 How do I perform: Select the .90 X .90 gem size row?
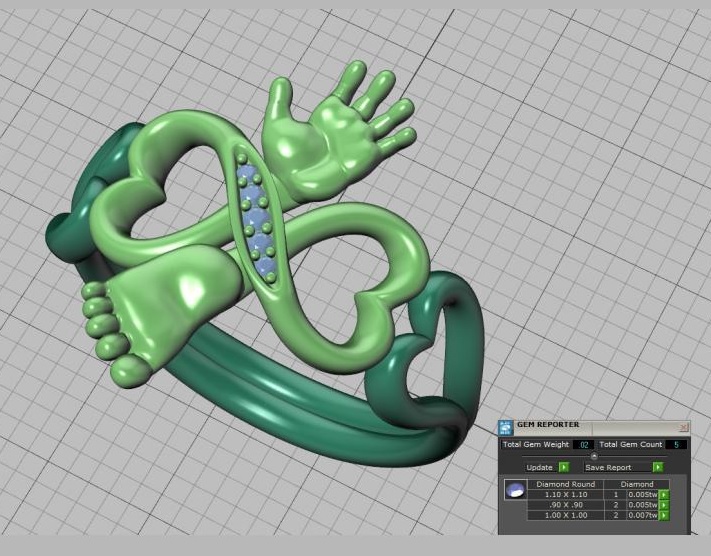pos(565,505)
